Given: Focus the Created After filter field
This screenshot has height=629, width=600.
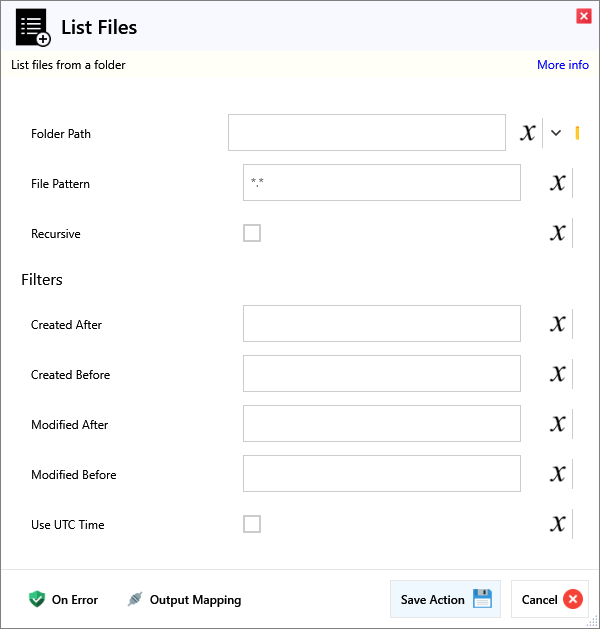Looking at the screenshot, I should [381, 324].
